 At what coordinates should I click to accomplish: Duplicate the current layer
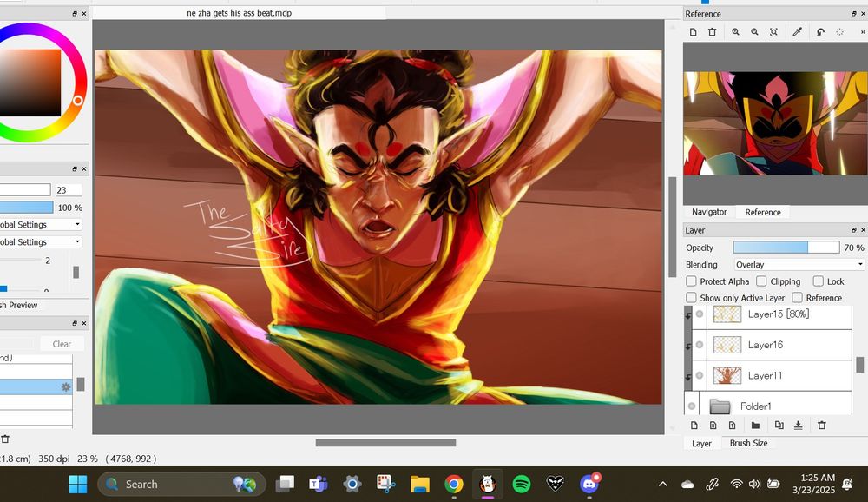[x=779, y=426]
